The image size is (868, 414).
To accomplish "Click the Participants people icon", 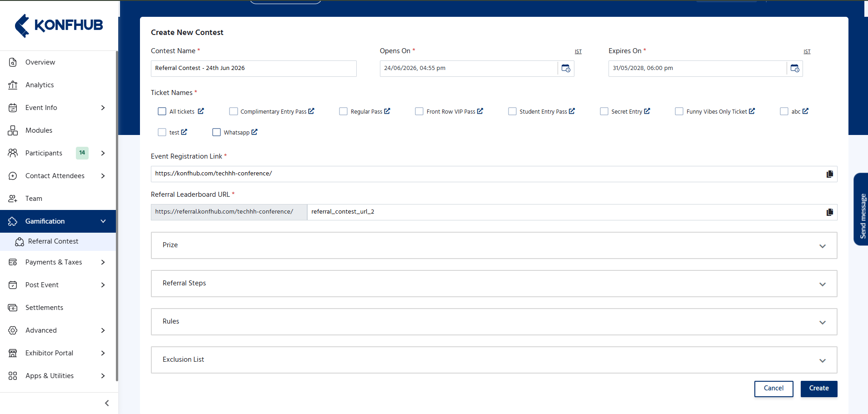I will coord(13,153).
